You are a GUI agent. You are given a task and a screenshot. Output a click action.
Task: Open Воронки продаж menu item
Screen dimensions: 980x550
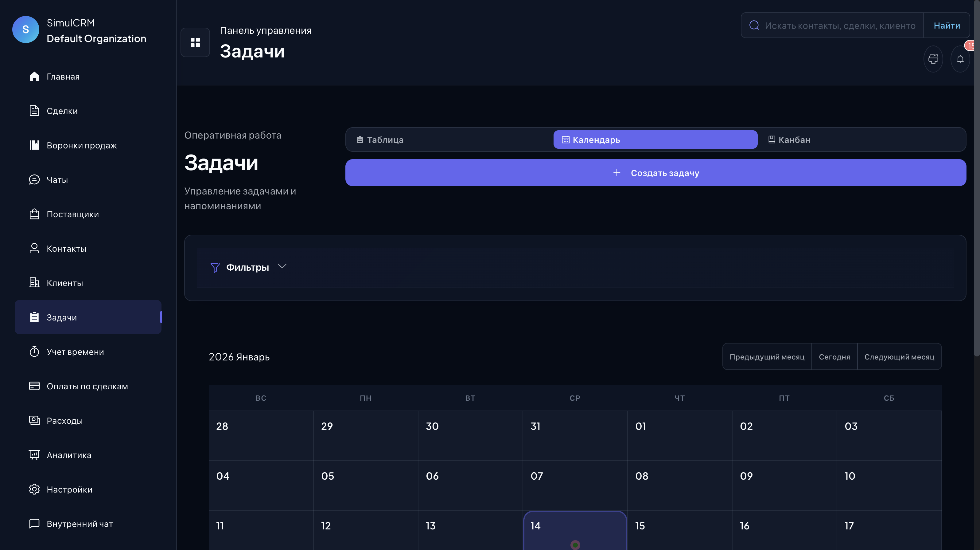(88, 145)
